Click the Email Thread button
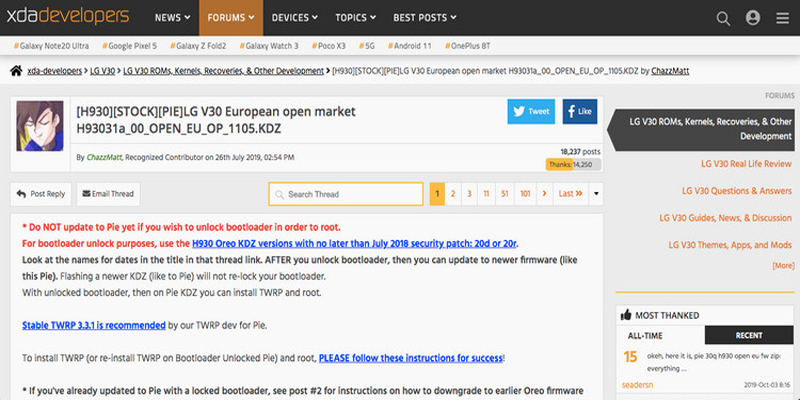800x400 pixels. (x=107, y=193)
